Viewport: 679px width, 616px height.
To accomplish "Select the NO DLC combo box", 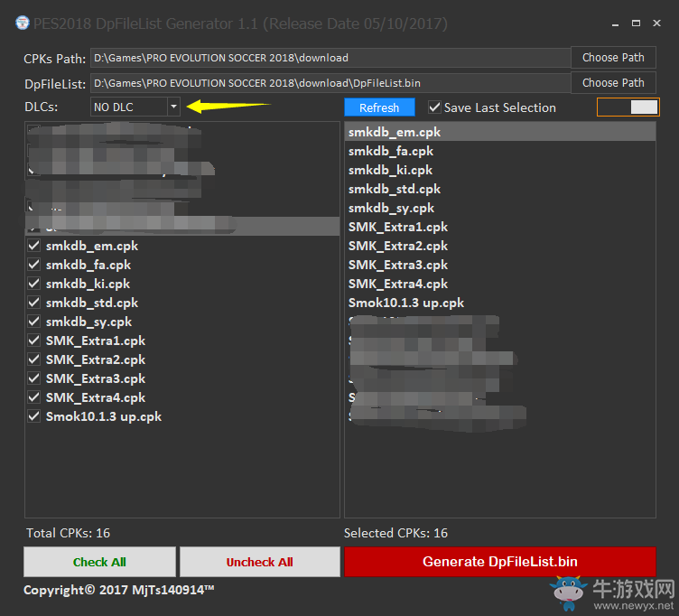I will [x=135, y=107].
